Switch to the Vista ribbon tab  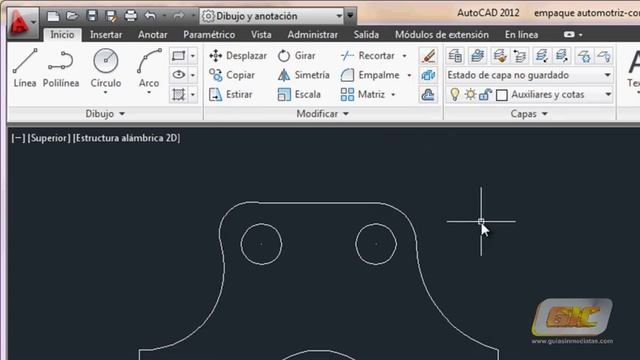coord(261,35)
